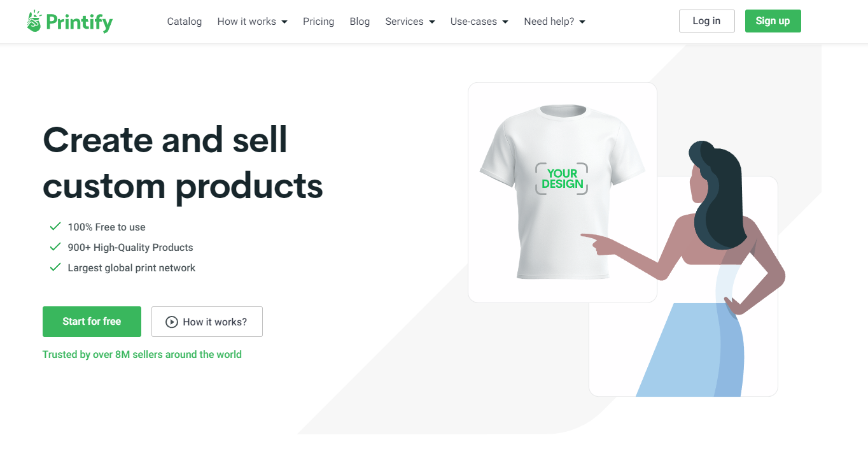The height and width of the screenshot is (470, 868).
Task: Go to the Pricing page
Action: tap(318, 22)
